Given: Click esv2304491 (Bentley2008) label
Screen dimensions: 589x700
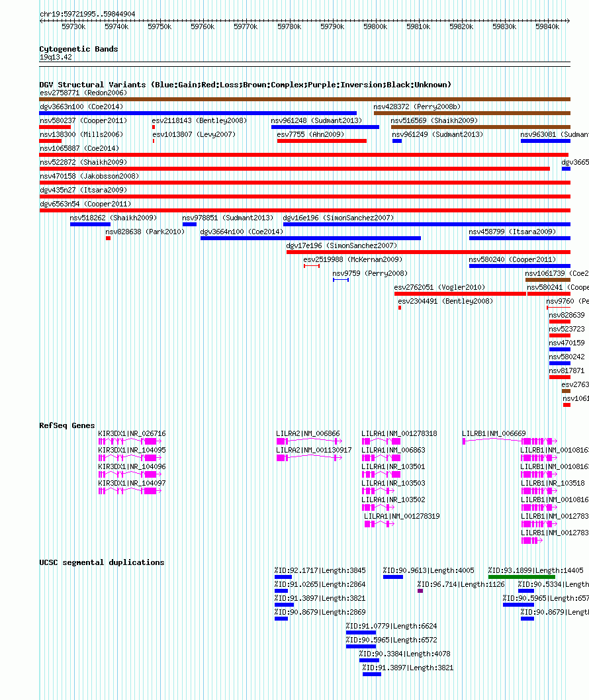Looking at the screenshot, I should (x=445, y=301).
